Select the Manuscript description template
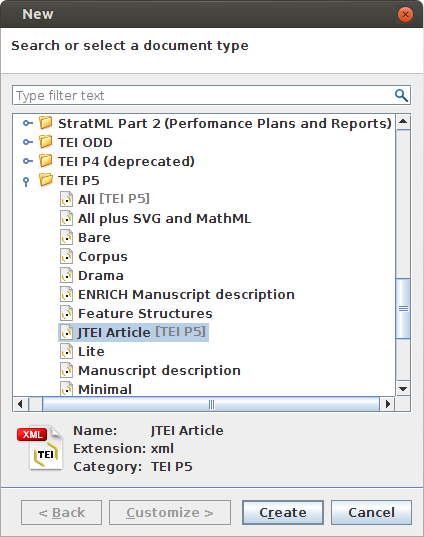This screenshot has width=424, height=537. tap(159, 371)
